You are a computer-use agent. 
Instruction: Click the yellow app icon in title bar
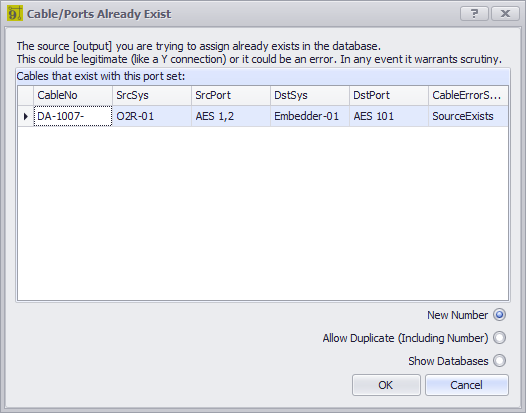[x=15, y=13]
